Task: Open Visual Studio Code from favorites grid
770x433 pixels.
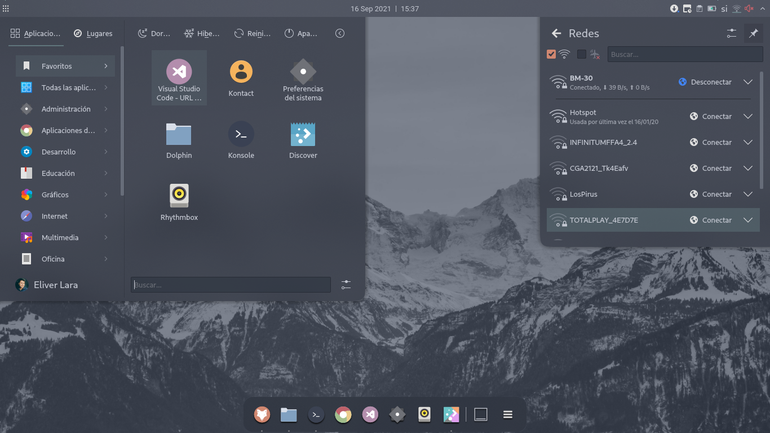Action: (x=179, y=79)
